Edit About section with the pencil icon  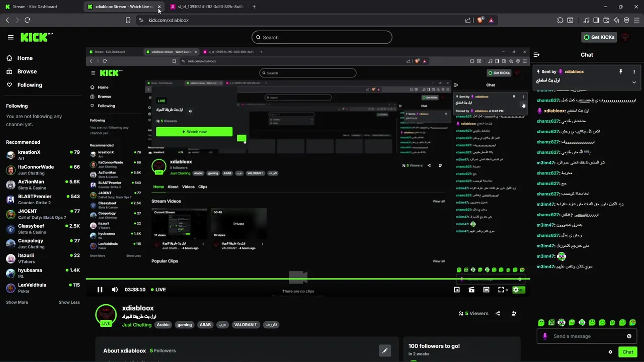click(x=385, y=350)
